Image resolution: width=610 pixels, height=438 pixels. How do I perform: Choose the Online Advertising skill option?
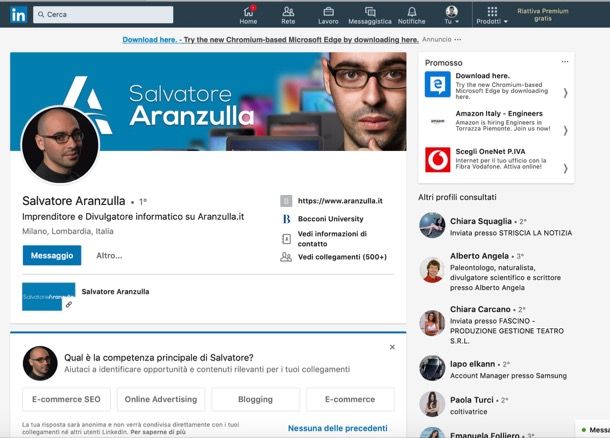click(161, 399)
